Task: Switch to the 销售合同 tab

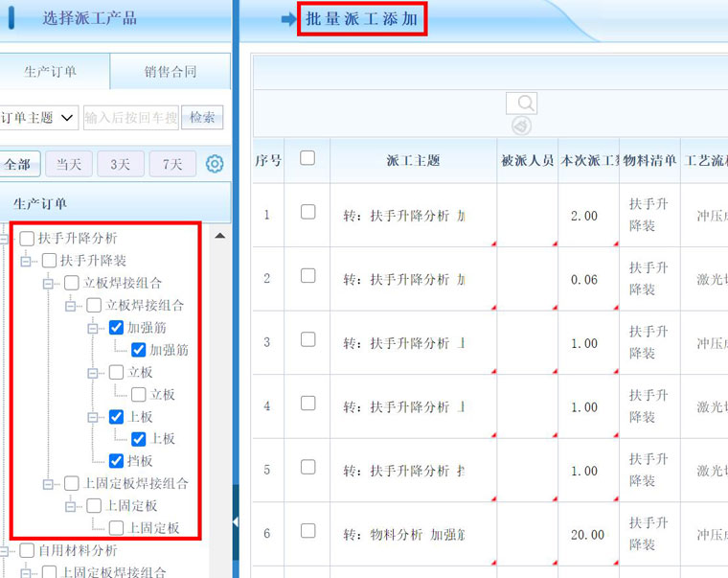Action: pyautogui.click(x=171, y=72)
